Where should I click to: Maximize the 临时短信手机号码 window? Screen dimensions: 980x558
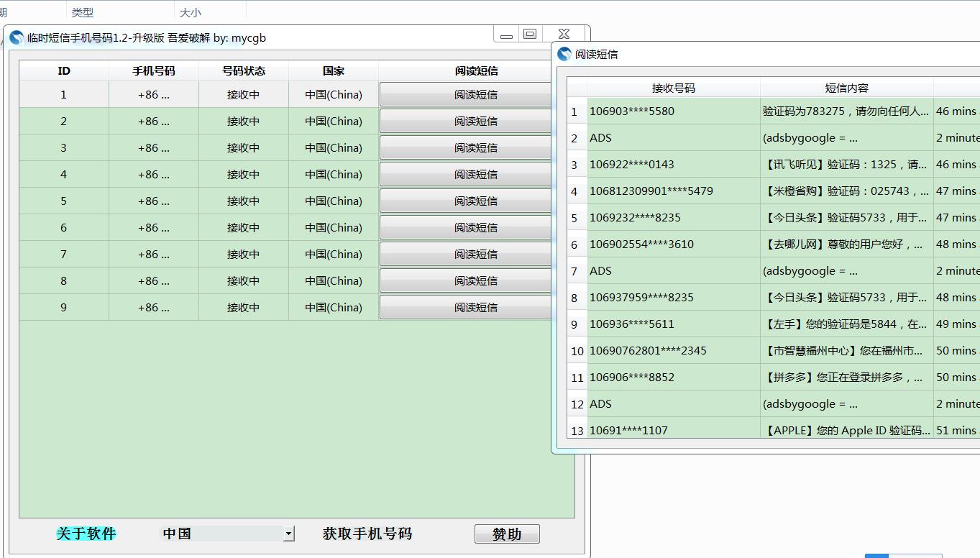[x=531, y=34]
